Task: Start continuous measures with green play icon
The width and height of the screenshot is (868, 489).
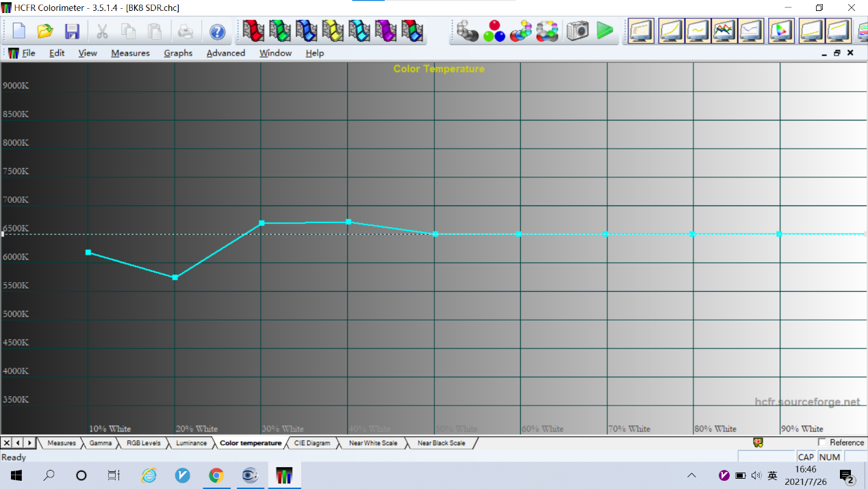Action: (604, 31)
